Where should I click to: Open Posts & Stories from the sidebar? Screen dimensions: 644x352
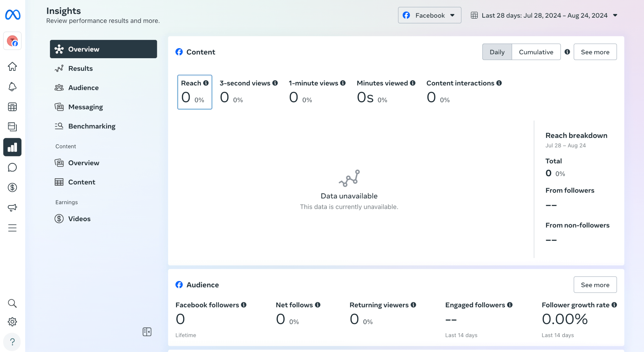click(12, 127)
